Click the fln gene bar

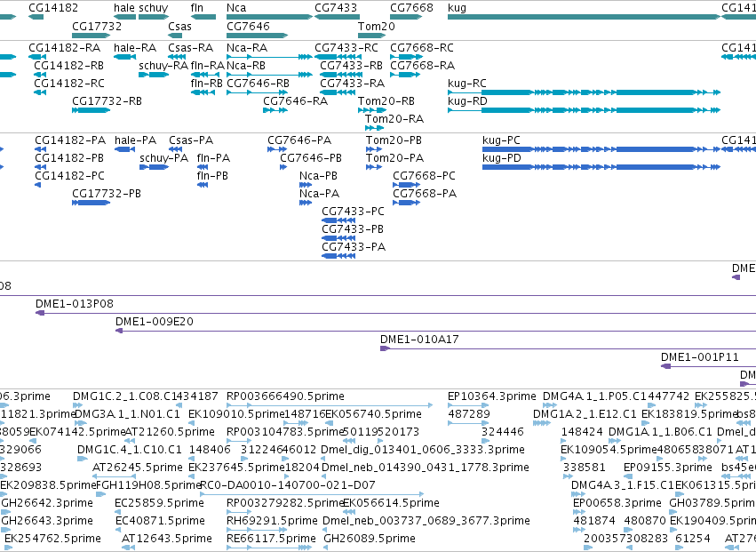tap(203, 17)
